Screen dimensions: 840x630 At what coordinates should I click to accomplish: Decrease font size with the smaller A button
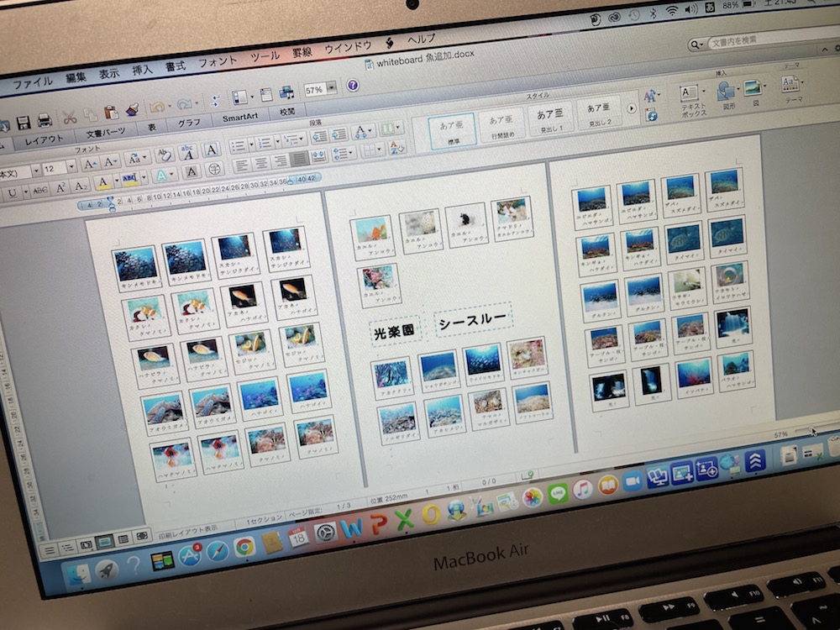pyautogui.click(x=109, y=162)
